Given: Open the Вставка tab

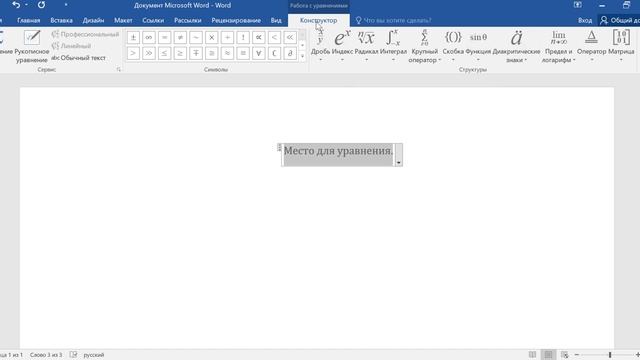Looking at the screenshot, I should pos(61,20).
